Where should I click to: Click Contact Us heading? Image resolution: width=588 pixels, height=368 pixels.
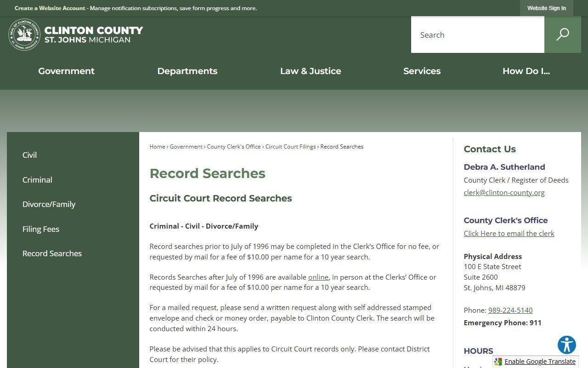click(x=490, y=149)
